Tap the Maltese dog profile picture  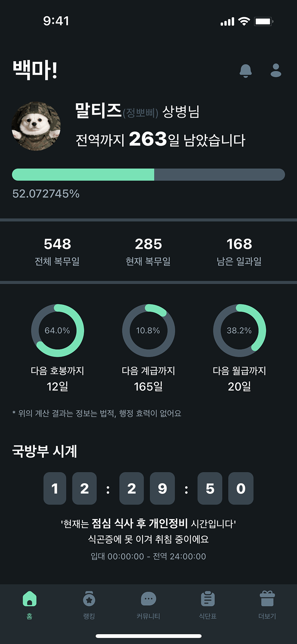[x=36, y=126]
